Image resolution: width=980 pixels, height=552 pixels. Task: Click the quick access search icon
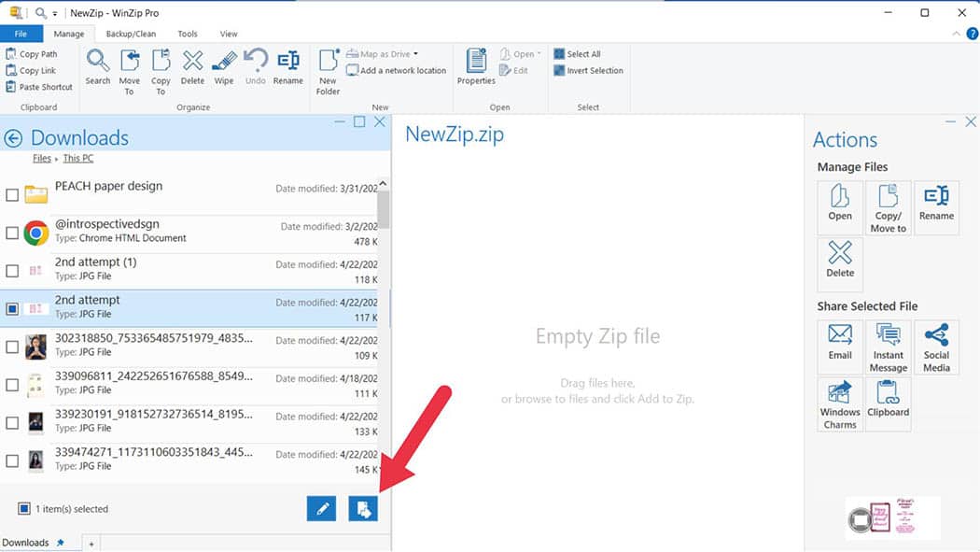pos(41,13)
